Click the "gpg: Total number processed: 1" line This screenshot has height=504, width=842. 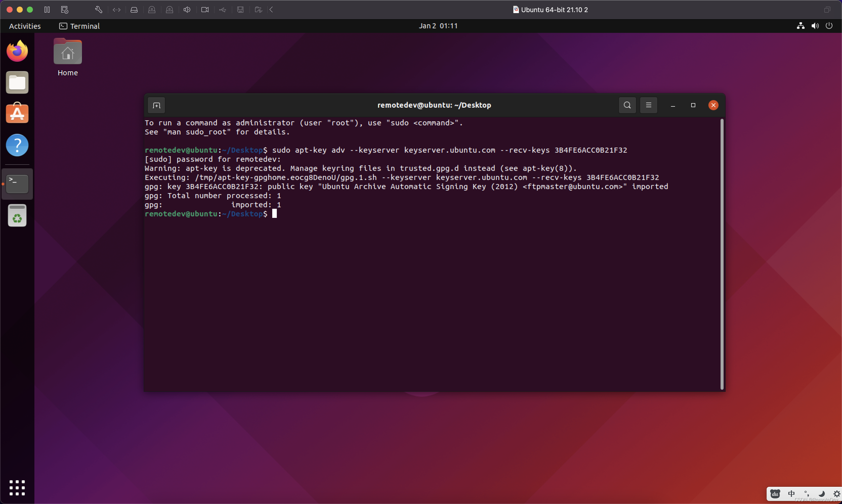pos(213,196)
